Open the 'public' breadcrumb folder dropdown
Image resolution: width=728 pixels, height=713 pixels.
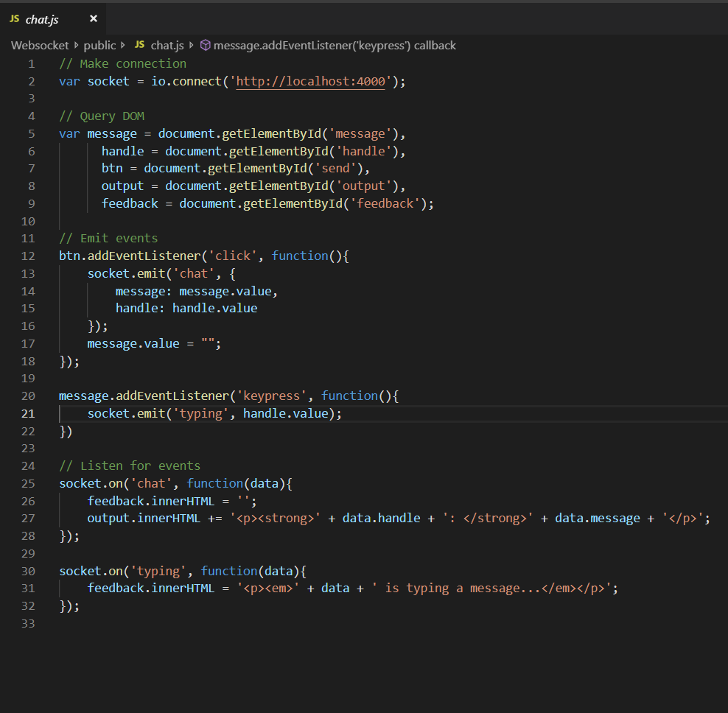pyautogui.click(x=99, y=45)
